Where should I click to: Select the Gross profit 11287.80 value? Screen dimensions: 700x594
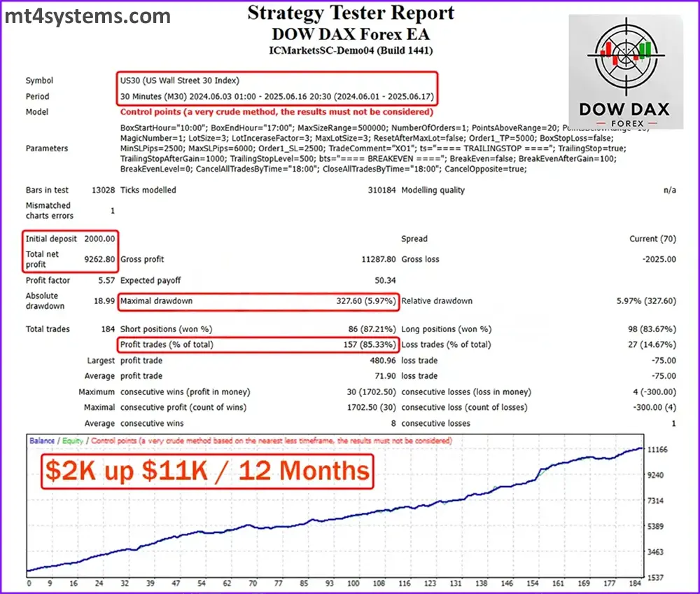point(379,259)
